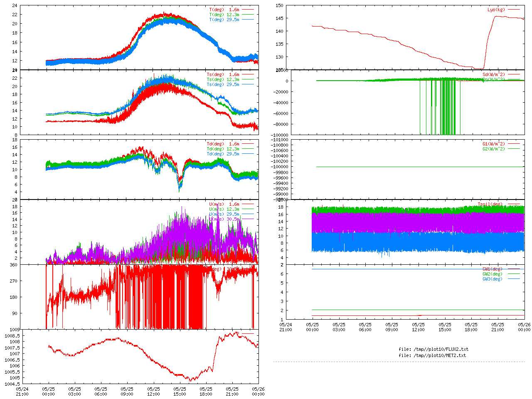The width and height of the screenshot is (532, 399).
Task: Click the T(deg) 12.3m legend label
Action: (x=224, y=15)
